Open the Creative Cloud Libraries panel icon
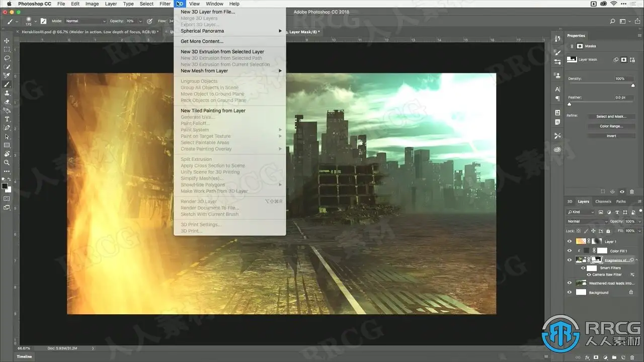 (557, 149)
